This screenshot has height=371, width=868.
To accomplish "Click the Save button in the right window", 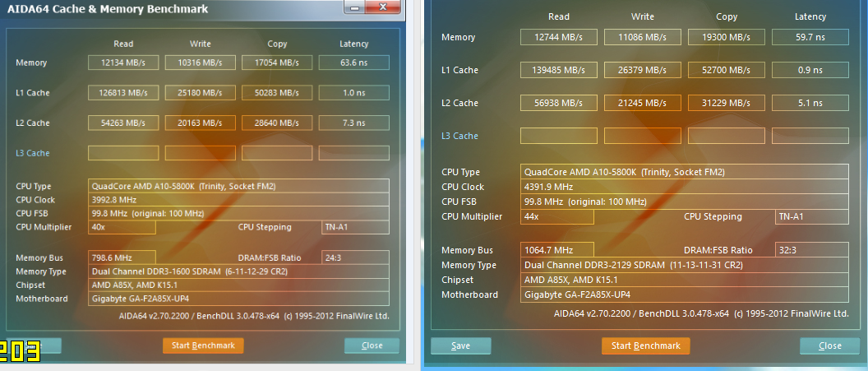I will click(x=460, y=345).
